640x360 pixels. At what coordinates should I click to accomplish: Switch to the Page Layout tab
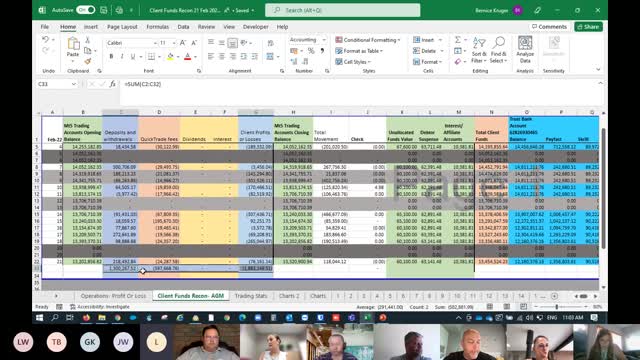coord(122,27)
